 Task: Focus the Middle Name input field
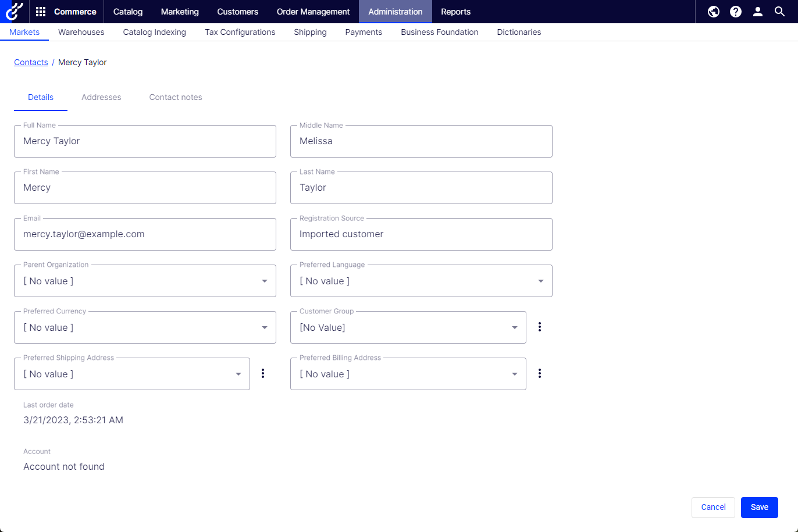(x=421, y=141)
